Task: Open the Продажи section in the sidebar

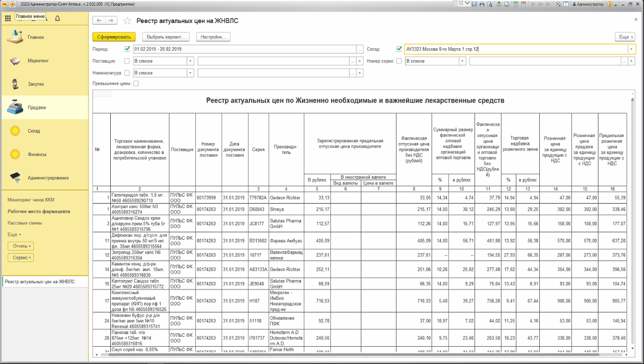Action: (x=37, y=107)
